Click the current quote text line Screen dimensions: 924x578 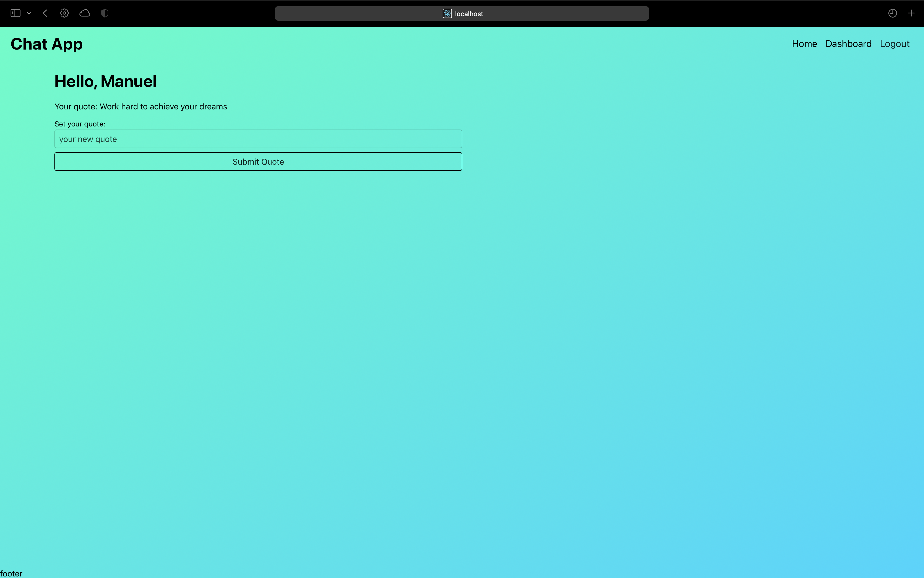pos(141,107)
